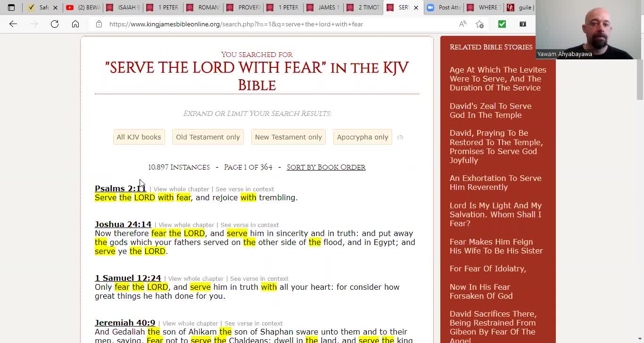Switch to the PROVERBS tab
This screenshot has height=343, width=644.
point(243,8)
